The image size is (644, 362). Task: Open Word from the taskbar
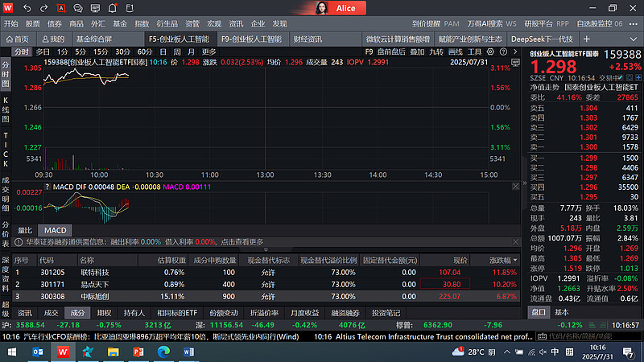pyautogui.click(x=188, y=352)
